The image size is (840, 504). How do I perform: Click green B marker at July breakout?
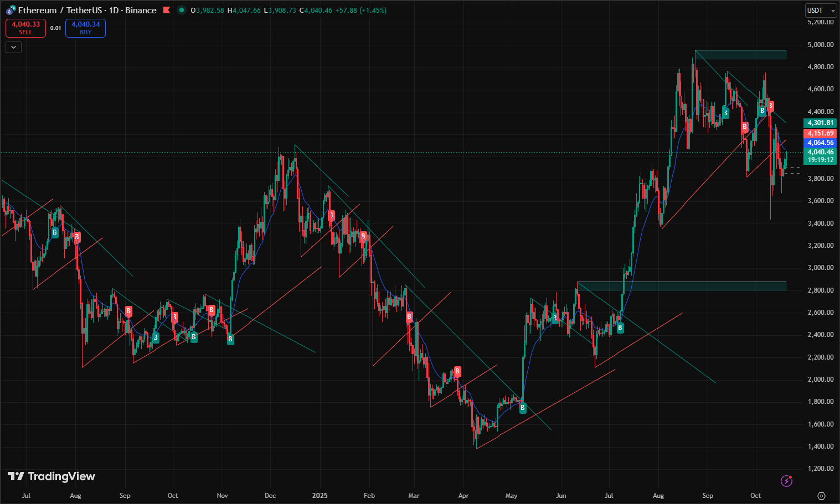tap(620, 328)
